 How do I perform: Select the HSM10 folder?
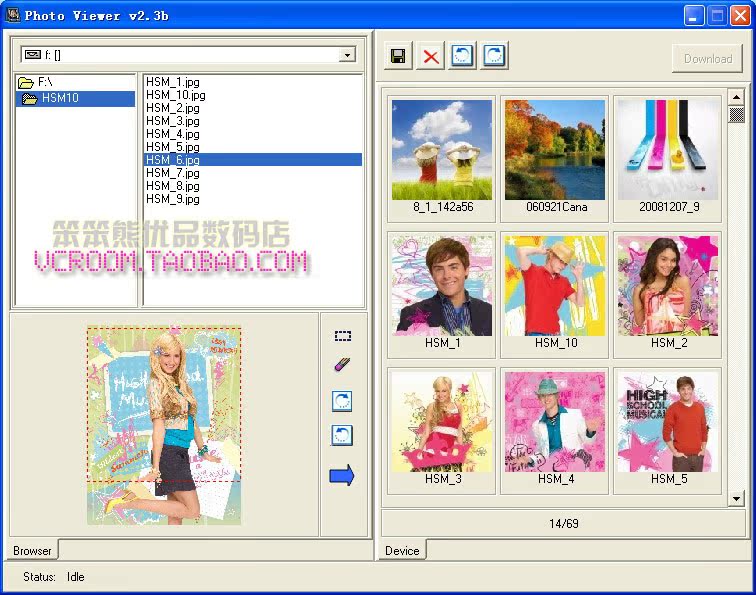click(76, 98)
